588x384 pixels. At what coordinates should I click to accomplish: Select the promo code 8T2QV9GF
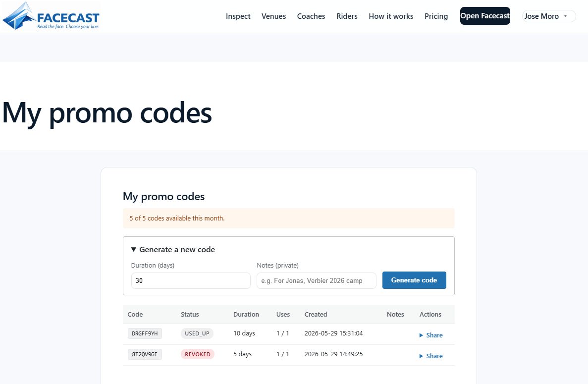tap(145, 354)
